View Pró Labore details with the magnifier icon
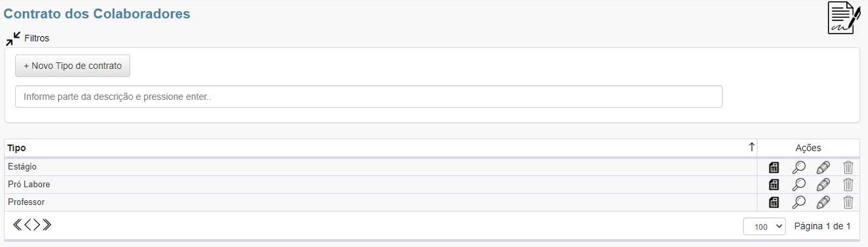This screenshot has height=247, width=868. (799, 185)
